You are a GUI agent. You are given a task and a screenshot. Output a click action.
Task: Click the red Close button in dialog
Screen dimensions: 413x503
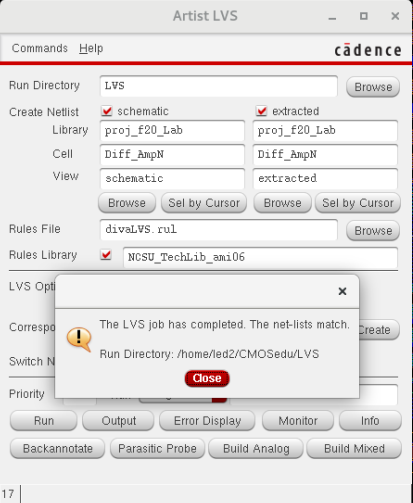click(207, 378)
